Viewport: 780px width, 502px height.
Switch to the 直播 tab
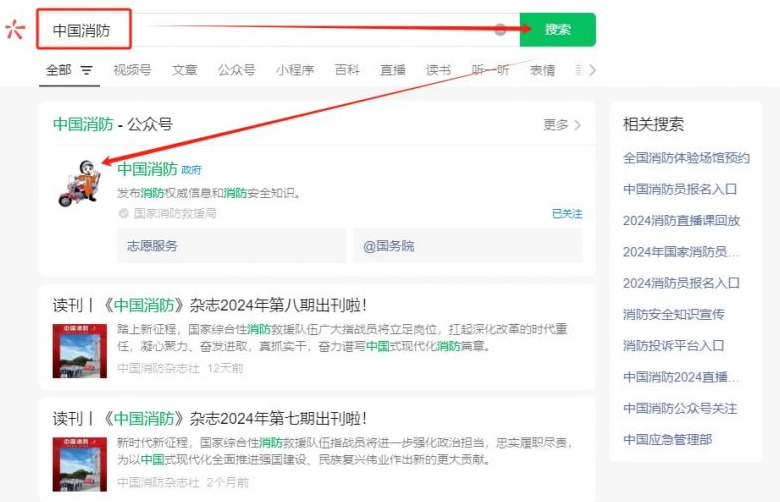pos(393,70)
